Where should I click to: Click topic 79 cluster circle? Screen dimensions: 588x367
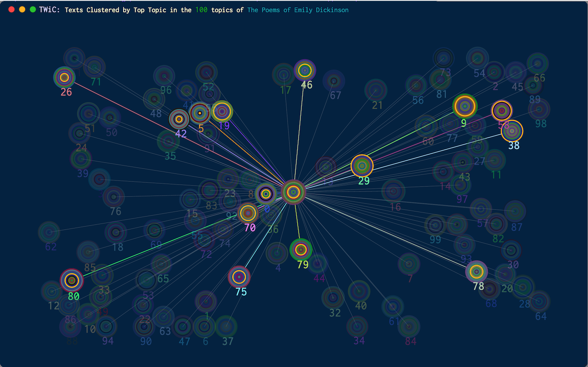click(301, 250)
